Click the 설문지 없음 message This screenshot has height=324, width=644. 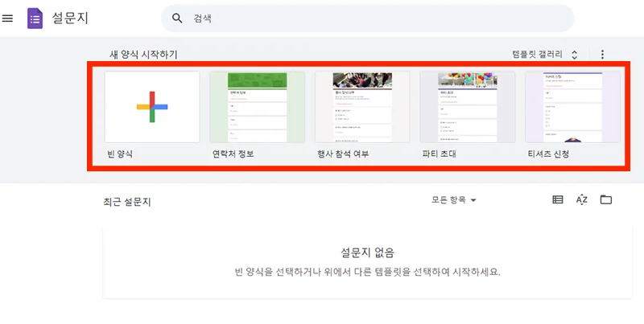367,252
